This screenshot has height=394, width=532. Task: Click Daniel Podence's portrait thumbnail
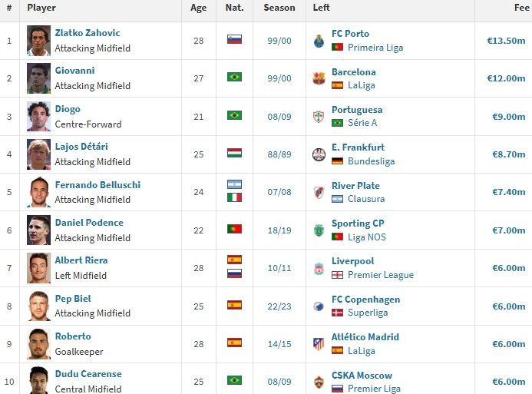38,230
